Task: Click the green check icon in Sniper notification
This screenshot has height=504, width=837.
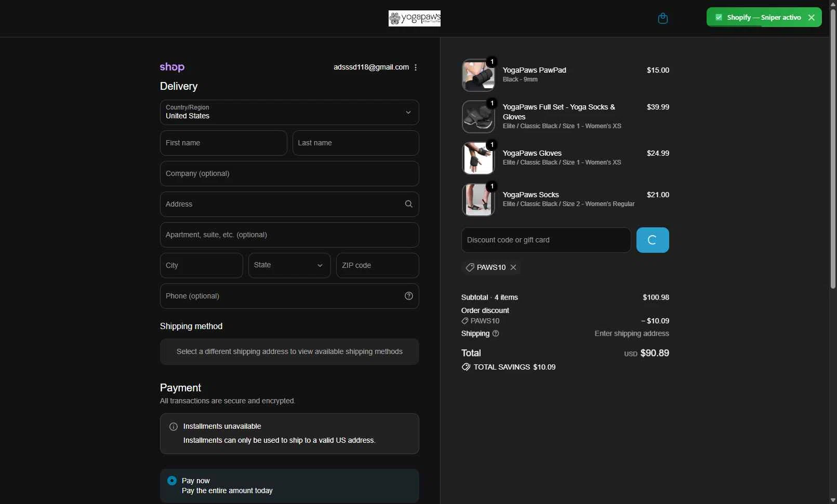Action: (x=719, y=18)
